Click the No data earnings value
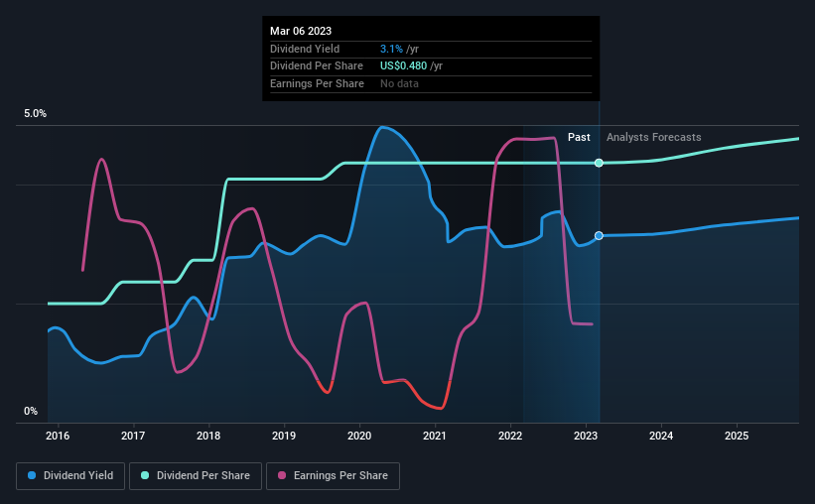Image resolution: width=815 pixels, height=504 pixels. coord(399,83)
